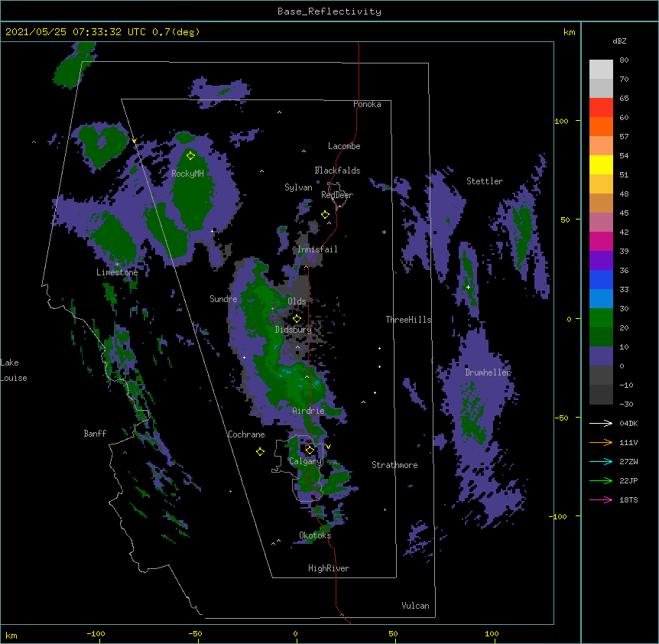Click the Ponoka city label
The width and height of the screenshot is (659, 644).
367,104
